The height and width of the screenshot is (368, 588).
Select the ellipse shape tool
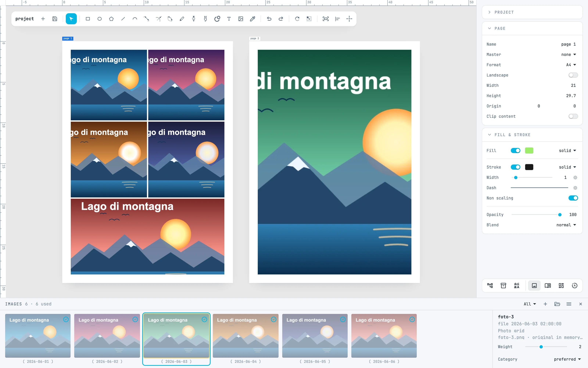pyautogui.click(x=100, y=19)
